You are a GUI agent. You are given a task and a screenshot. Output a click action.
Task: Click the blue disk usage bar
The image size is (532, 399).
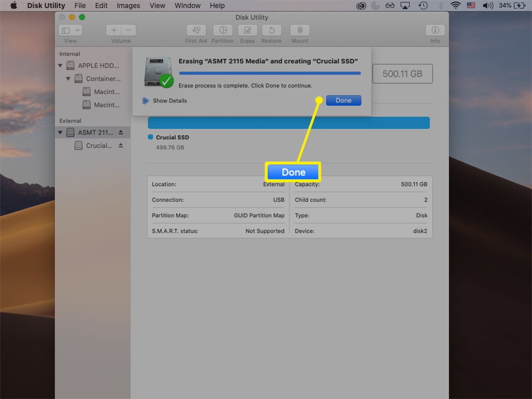click(x=289, y=123)
